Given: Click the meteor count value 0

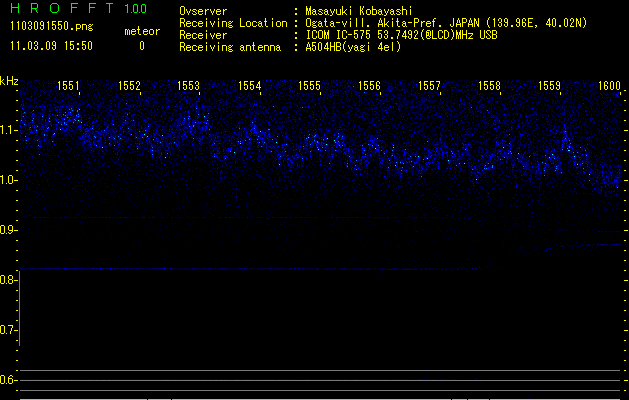Looking at the screenshot, I should point(142,46).
